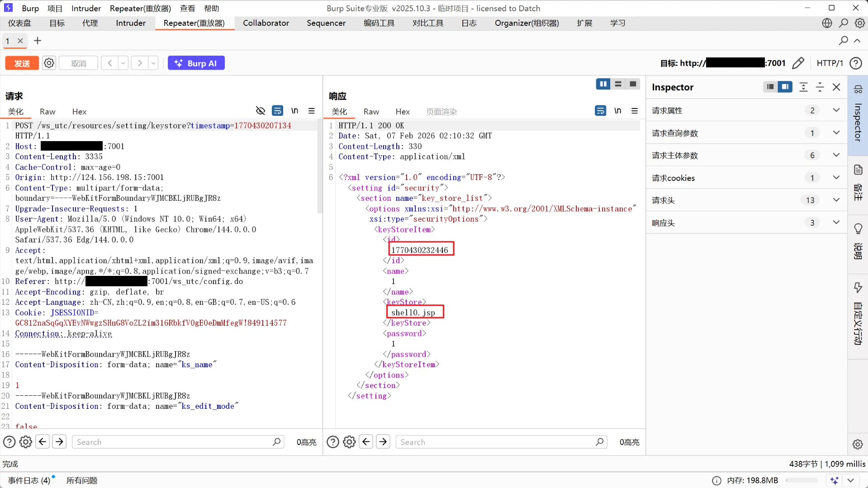The height and width of the screenshot is (488, 868).
Task: Open the globe browser icon
Action: (827, 23)
